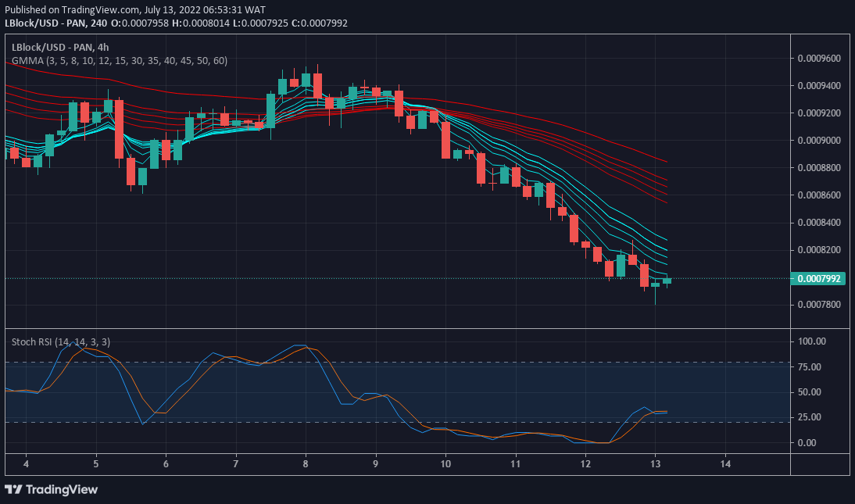Click the 0.0008200 price axis label
Viewport: 855px width, 504px height.
818,250
